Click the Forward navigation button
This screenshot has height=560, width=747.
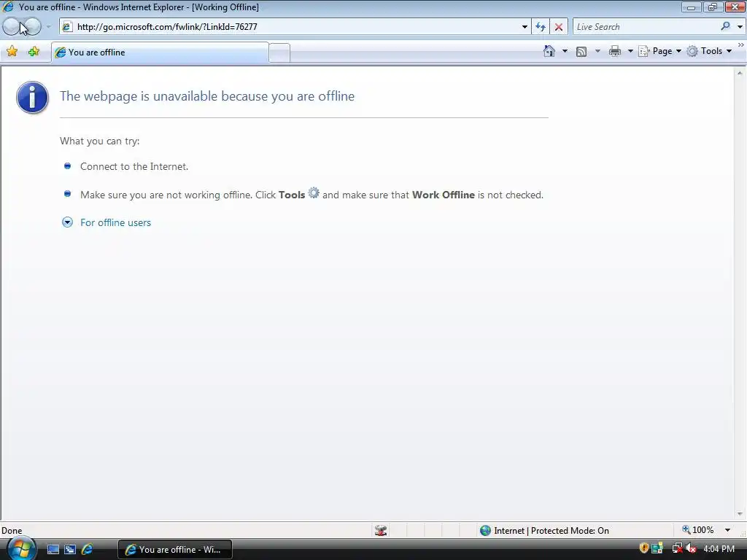[x=32, y=27]
